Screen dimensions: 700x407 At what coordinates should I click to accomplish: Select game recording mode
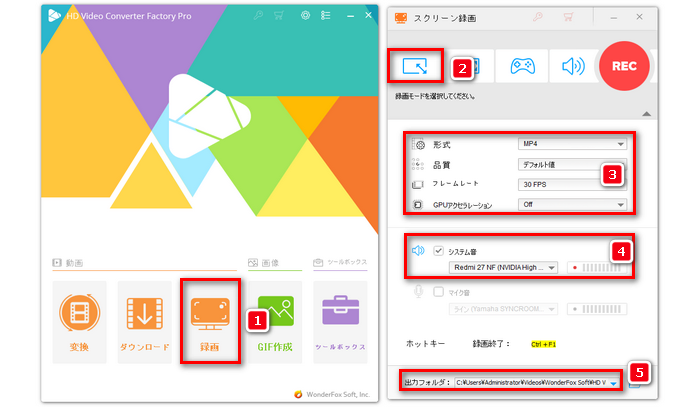[x=522, y=66]
